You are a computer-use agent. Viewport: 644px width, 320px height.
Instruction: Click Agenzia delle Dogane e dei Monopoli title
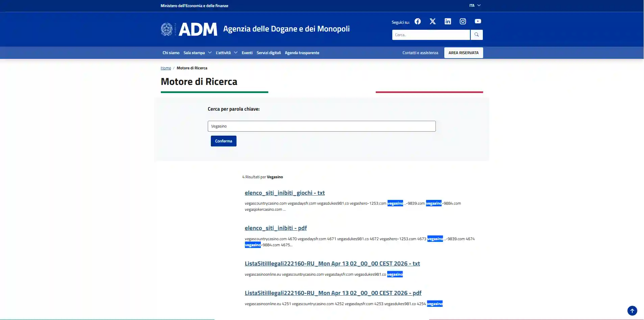pyautogui.click(x=287, y=29)
